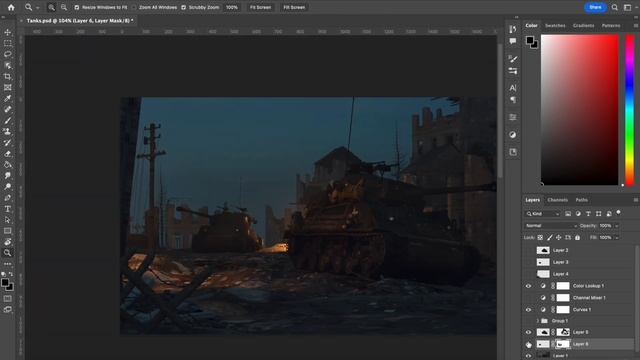The width and height of the screenshot is (640, 360).
Task: Open the Search icon at top right
Action: 614,7
